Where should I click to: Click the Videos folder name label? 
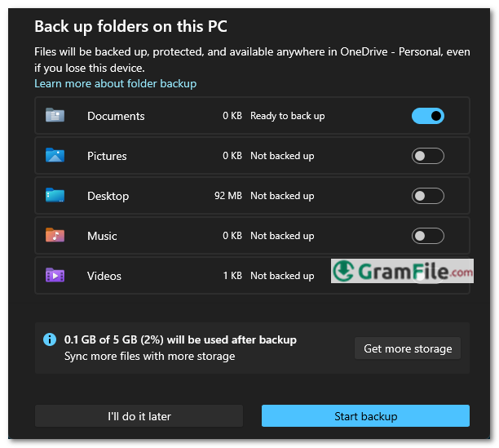coord(104,276)
